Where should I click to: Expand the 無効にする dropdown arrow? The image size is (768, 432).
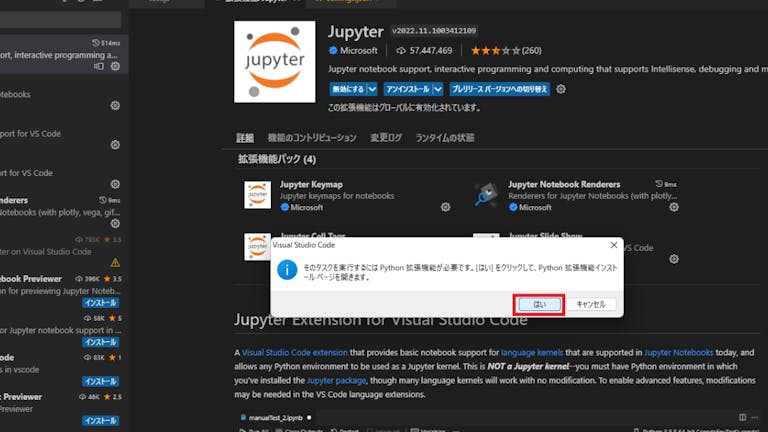point(372,89)
